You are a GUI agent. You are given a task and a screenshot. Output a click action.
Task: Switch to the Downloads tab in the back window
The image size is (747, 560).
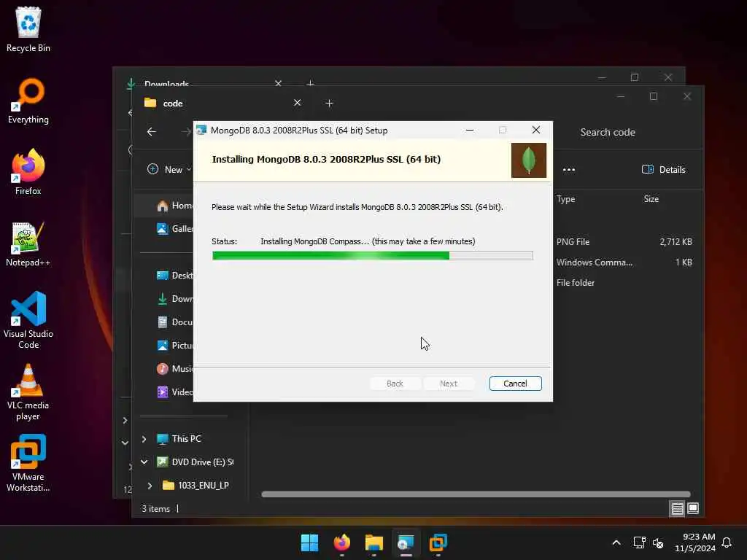click(x=166, y=84)
